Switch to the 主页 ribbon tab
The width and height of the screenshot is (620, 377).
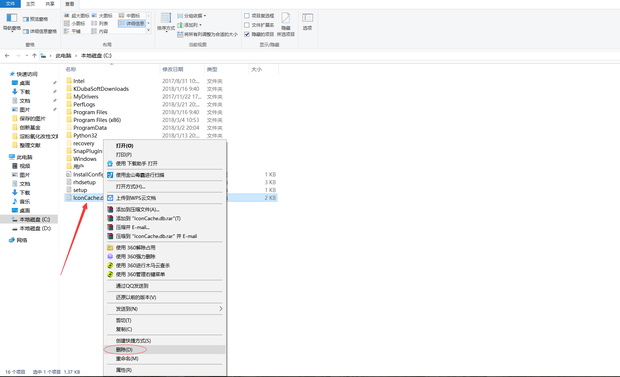click(30, 4)
